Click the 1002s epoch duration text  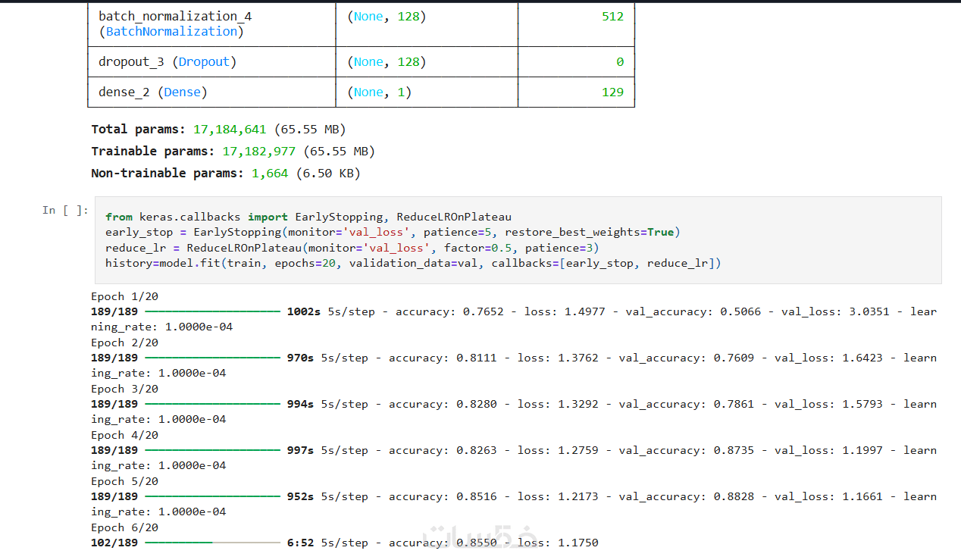[304, 311]
